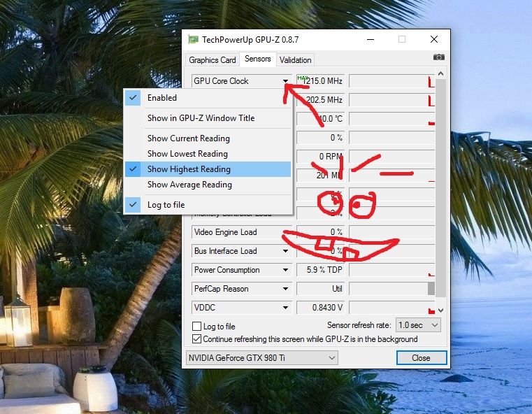Click the Util PerfCap reason value
This screenshot has width=532, height=414.
(x=321, y=289)
